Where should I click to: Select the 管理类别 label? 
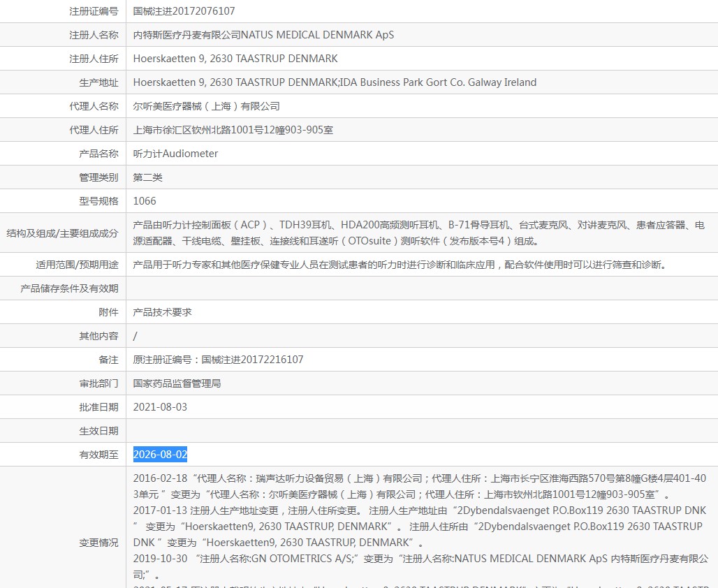pyautogui.click(x=98, y=177)
